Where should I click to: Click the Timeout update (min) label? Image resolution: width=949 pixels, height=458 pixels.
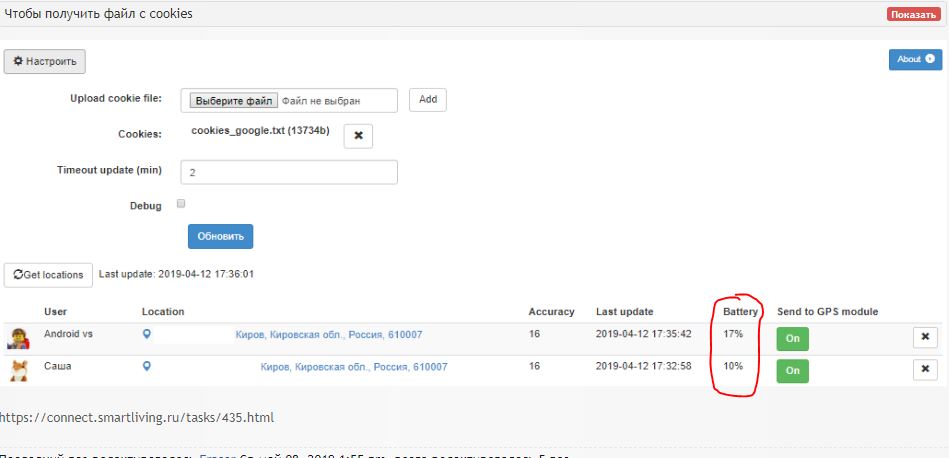click(110, 171)
